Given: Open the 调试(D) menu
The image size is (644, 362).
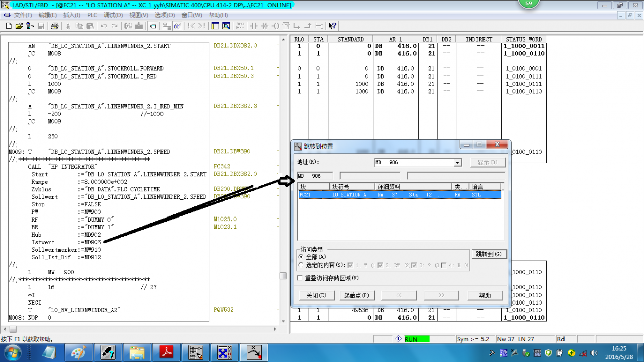Looking at the screenshot, I should 114,15.
